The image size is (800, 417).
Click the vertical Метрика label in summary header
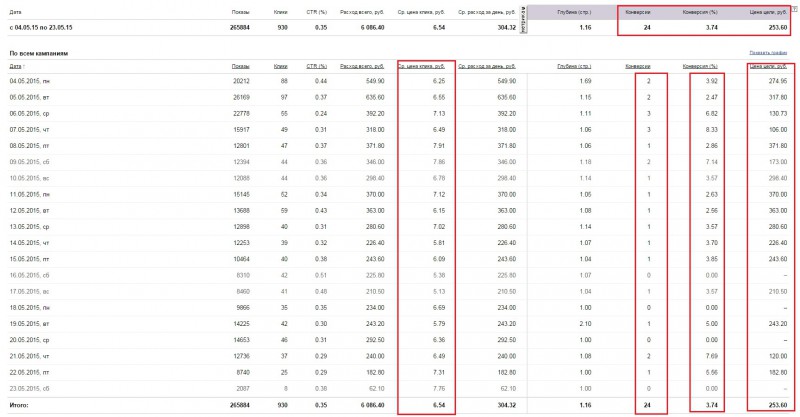tap(522, 20)
